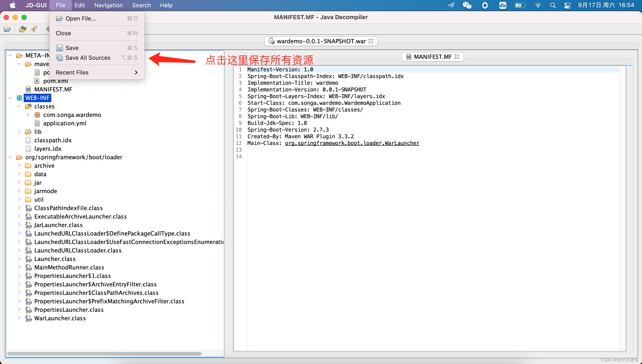
Task: Click the Telegram menu bar icon
Action: (x=451, y=5)
